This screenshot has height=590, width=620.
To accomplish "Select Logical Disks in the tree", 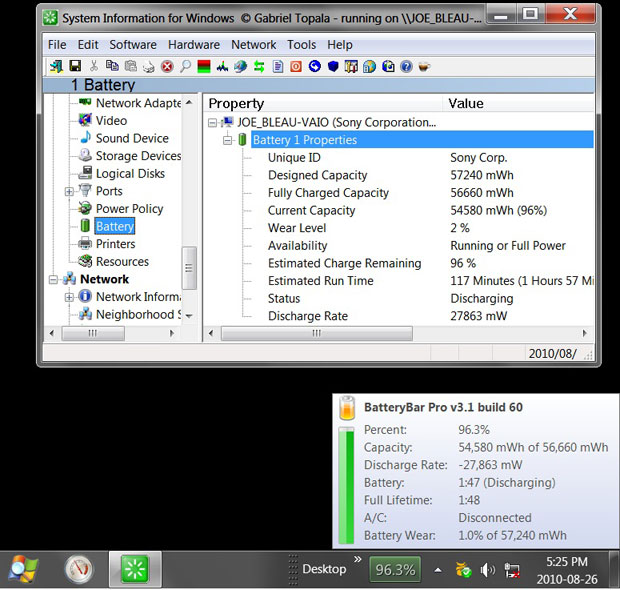I will tap(130, 173).
